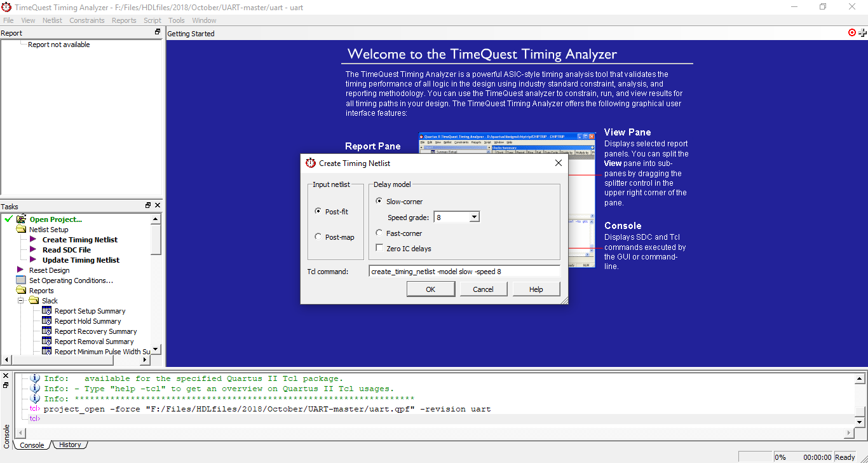Screen dimensions: 868x463
Task: Open the File menu
Action: coord(8,20)
